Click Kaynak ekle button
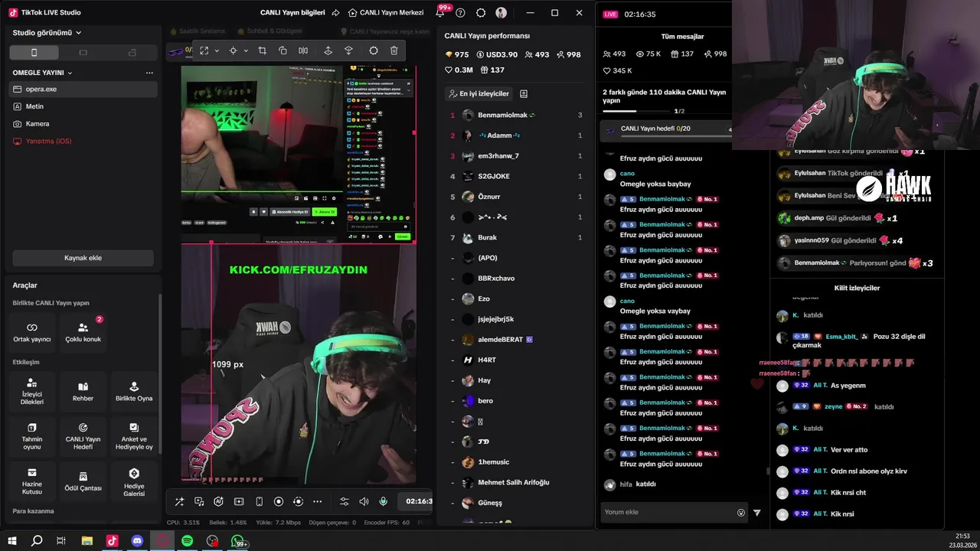Viewport: 980px width, 551px height. 83,258
